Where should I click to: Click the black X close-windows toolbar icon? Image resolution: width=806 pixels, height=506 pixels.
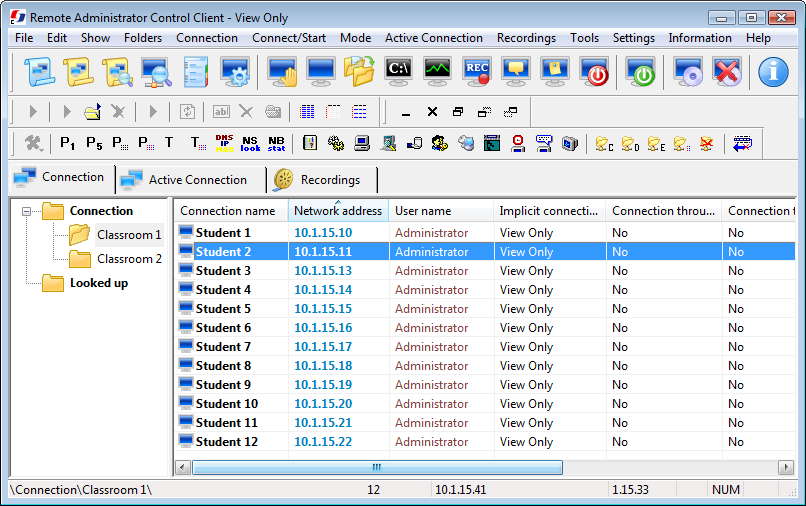[432, 112]
